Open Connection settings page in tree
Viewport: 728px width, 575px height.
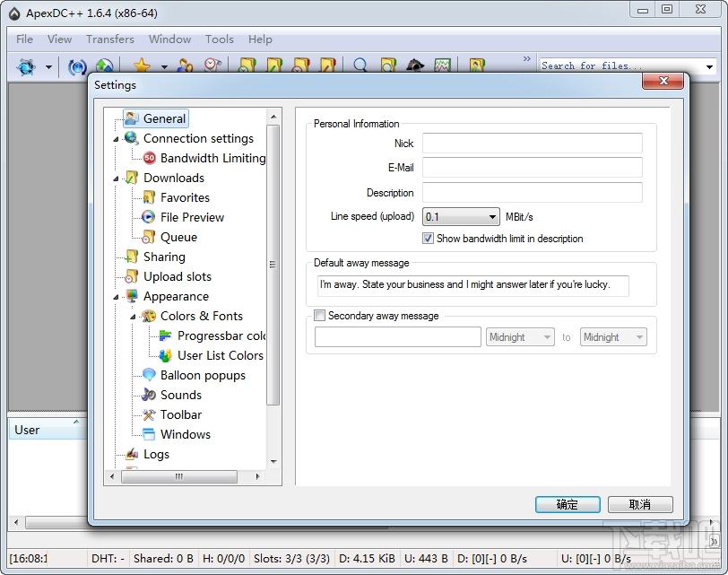(x=198, y=138)
